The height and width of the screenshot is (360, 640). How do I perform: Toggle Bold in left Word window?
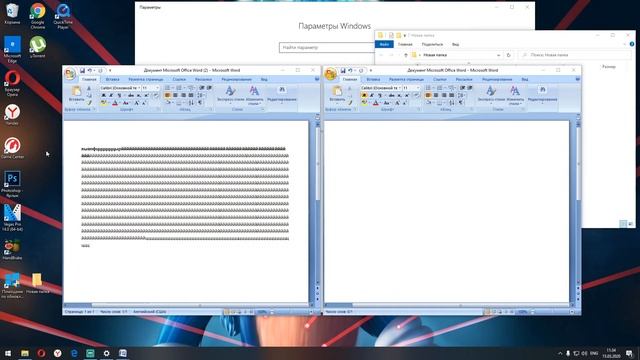[x=103, y=95]
